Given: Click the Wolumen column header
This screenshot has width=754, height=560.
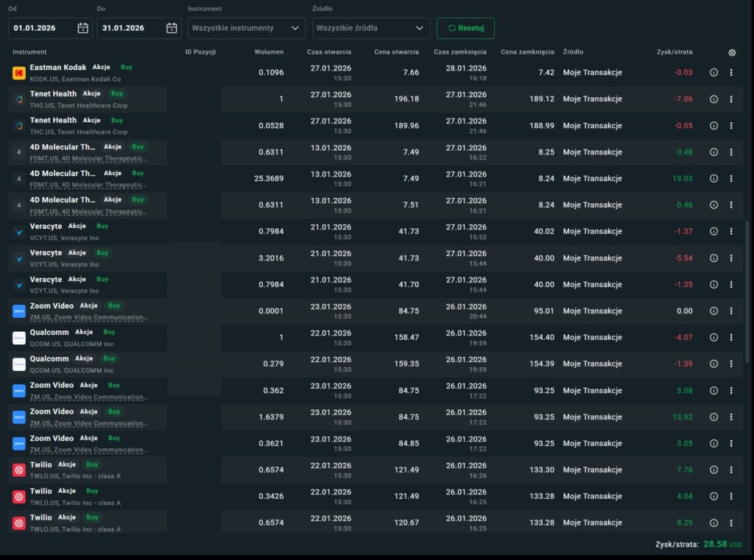Looking at the screenshot, I should 269,52.
